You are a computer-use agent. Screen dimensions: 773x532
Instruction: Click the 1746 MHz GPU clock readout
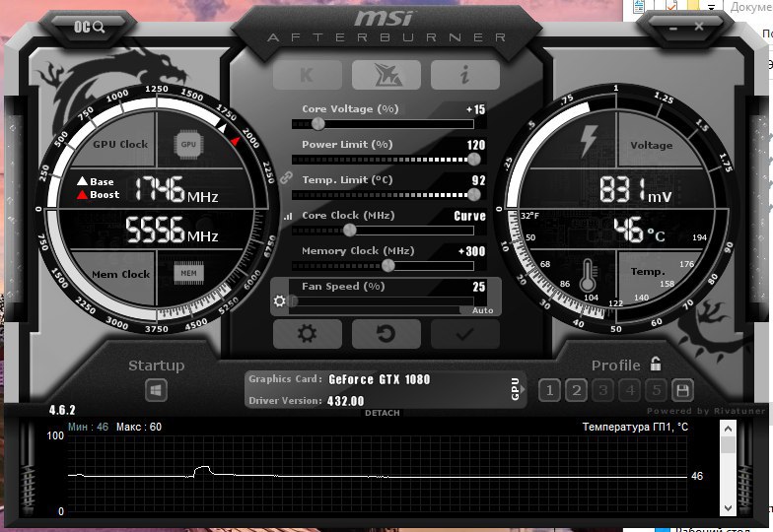tap(176, 189)
